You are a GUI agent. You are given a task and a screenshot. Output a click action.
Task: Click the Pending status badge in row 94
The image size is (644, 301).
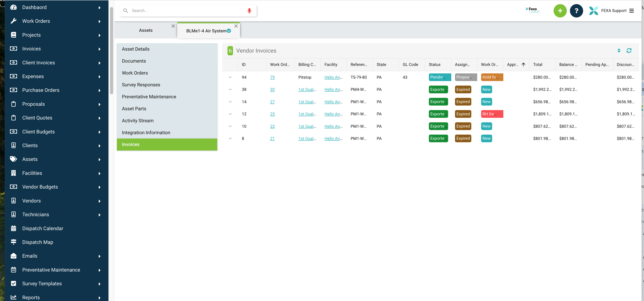(440, 77)
